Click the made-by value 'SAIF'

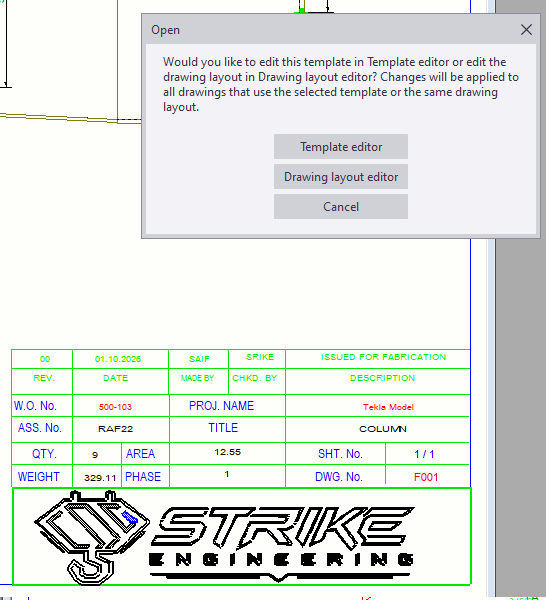click(x=199, y=359)
